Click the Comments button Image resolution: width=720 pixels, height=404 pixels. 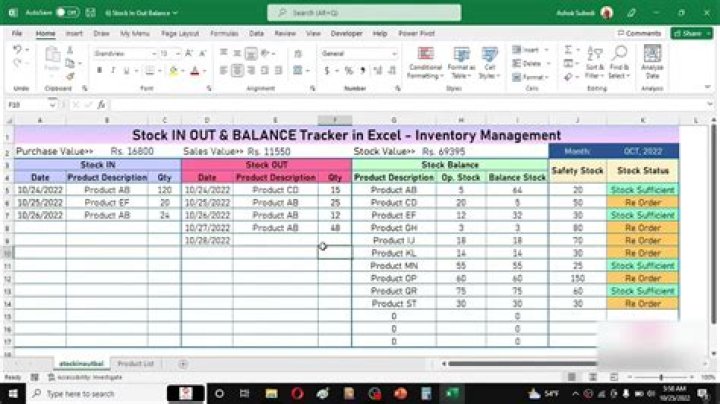640,33
